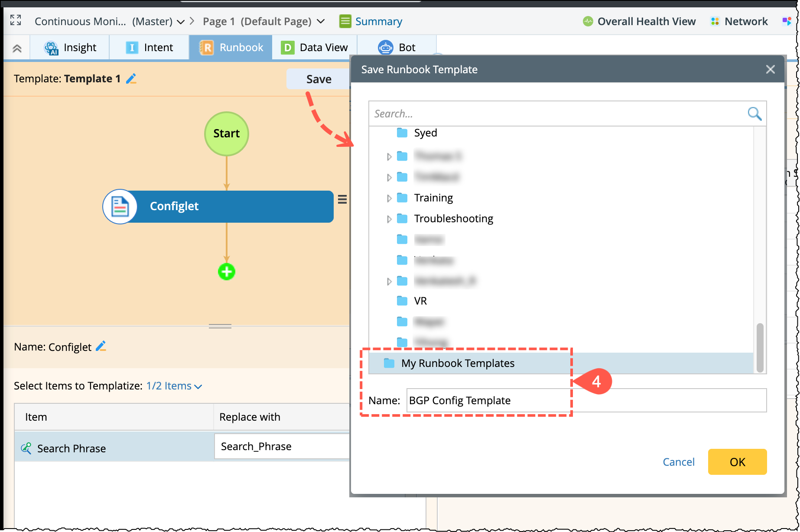
Task: Click the pencil icon beside Template 1
Action: tap(131, 79)
